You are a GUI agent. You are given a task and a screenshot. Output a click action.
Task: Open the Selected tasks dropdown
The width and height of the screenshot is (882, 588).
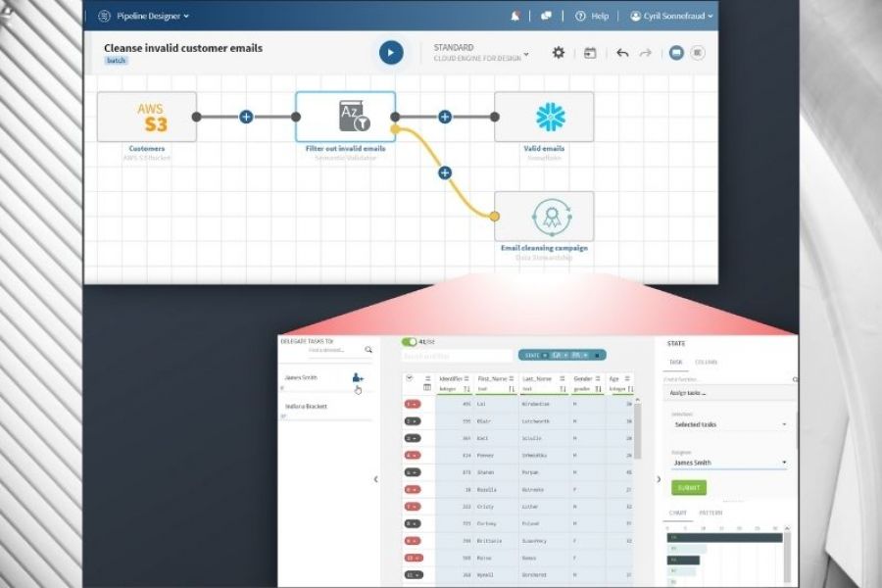[x=728, y=424]
